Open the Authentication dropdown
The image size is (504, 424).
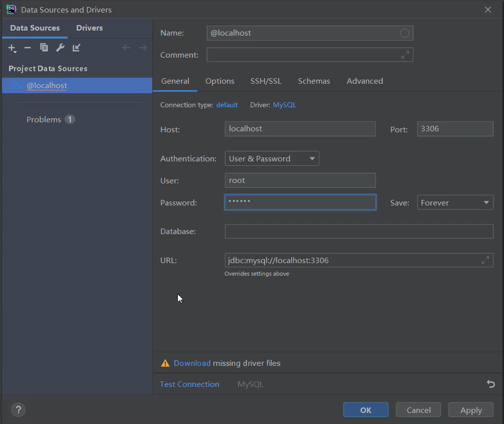272,158
